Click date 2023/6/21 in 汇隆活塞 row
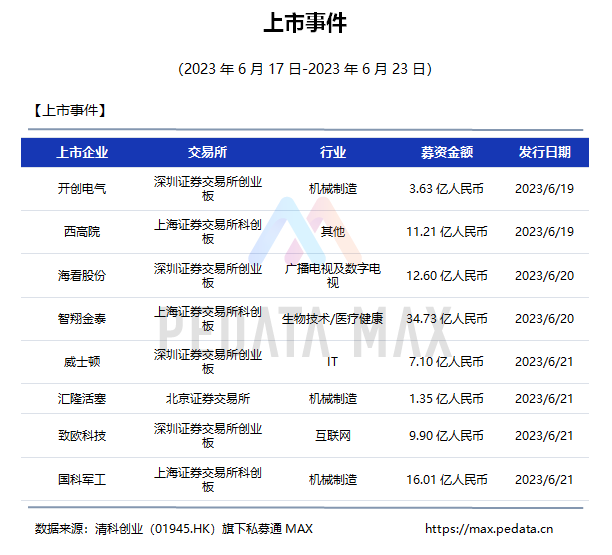The height and width of the screenshot is (555, 612). [x=544, y=399]
